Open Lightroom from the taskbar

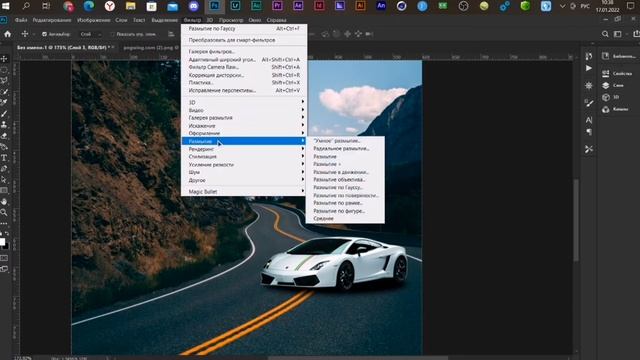(236, 6)
